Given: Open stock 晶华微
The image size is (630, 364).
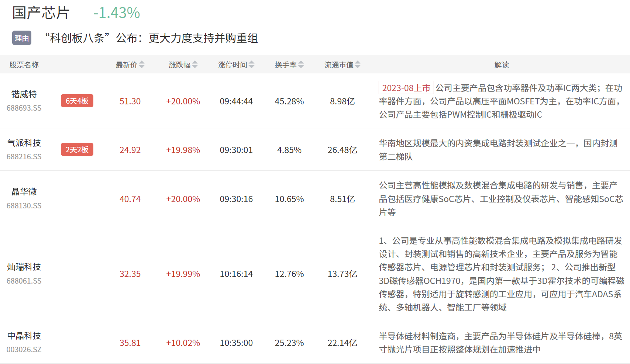Looking at the screenshot, I should (x=24, y=192).
